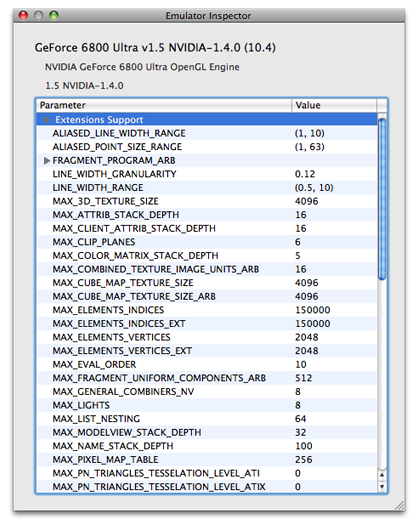This screenshot has width=418, height=528.
Task: Select the MAX_PN_TRIANGLES_TESSELATION_LEVEL_ATI row
Action: [207, 473]
